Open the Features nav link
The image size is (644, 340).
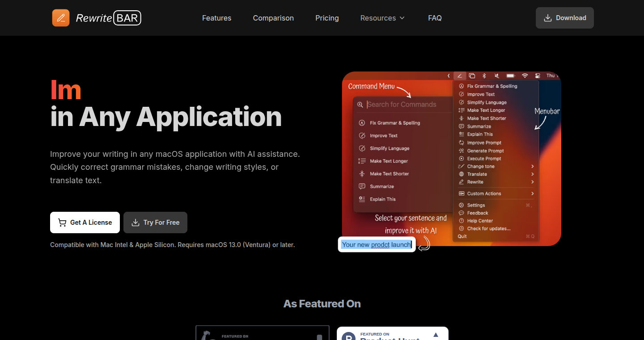[x=216, y=18]
